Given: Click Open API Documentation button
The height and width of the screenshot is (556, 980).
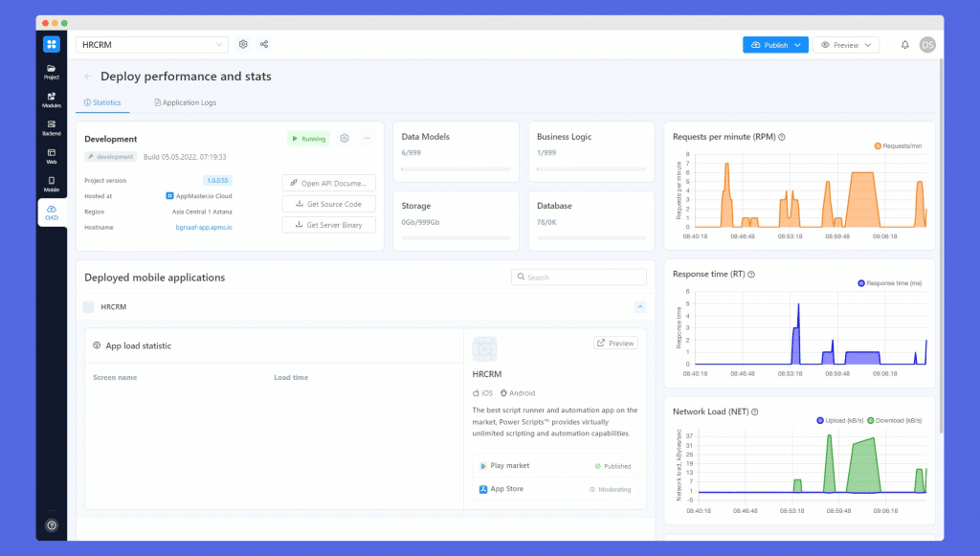Looking at the screenshot, I should pyautogui.click(x=329, y=183).
